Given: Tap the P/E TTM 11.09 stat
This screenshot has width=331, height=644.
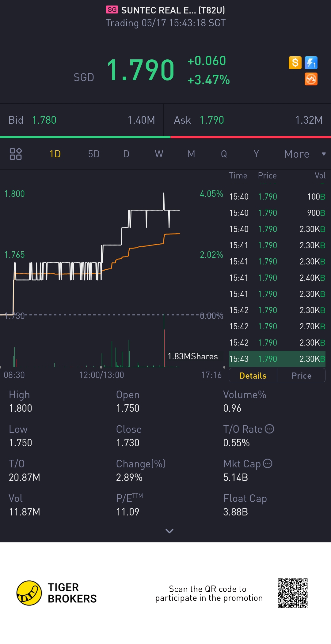Looking at the screenshot, I should (x=129, y=505).
